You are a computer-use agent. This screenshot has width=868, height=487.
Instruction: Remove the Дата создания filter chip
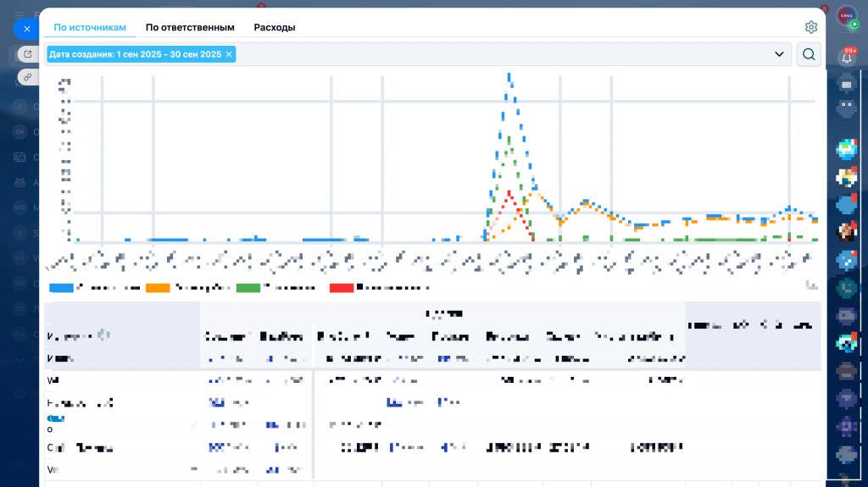229,54
